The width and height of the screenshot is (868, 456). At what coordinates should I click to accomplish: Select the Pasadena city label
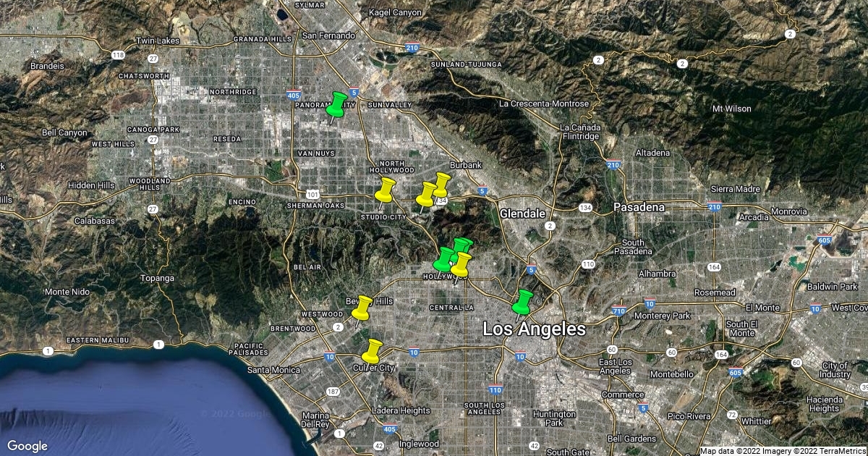pyautogui.click(x=639, y=208)
